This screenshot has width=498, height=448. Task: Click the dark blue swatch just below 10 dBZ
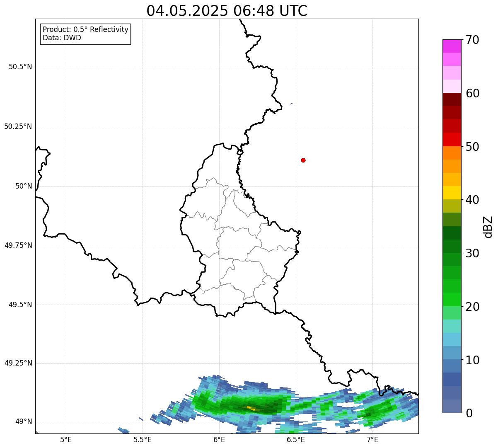pyautogui.click(x=452, y=379)
